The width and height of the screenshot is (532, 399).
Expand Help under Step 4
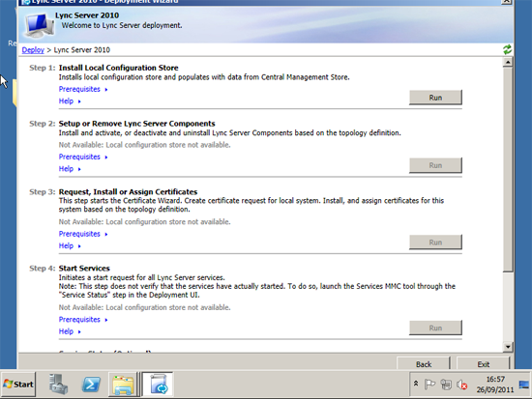point(70,331)
